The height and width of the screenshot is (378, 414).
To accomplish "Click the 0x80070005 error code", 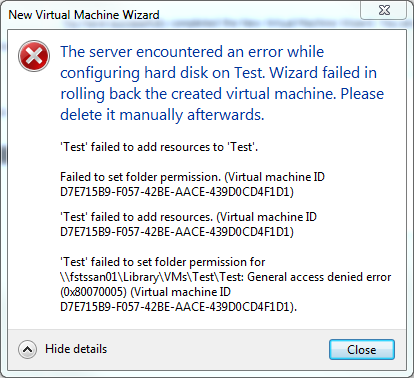I will coord(94,292).
